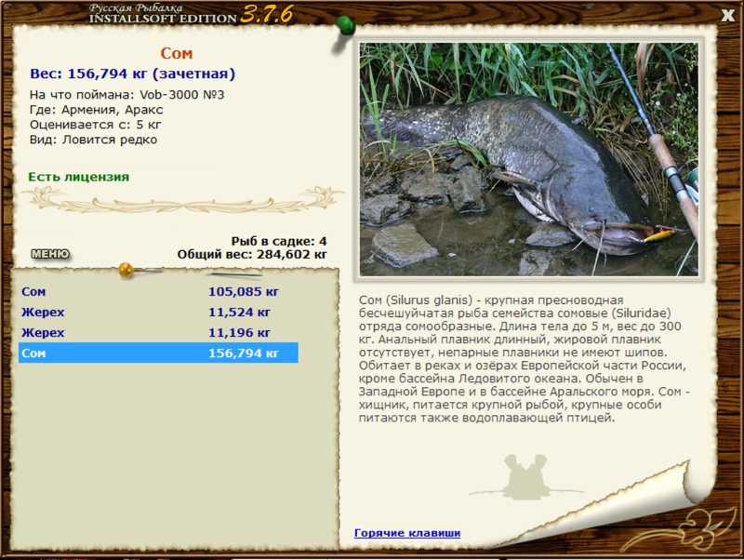
Task: Click the text Вид: Ловится редко
Action: 93,140
